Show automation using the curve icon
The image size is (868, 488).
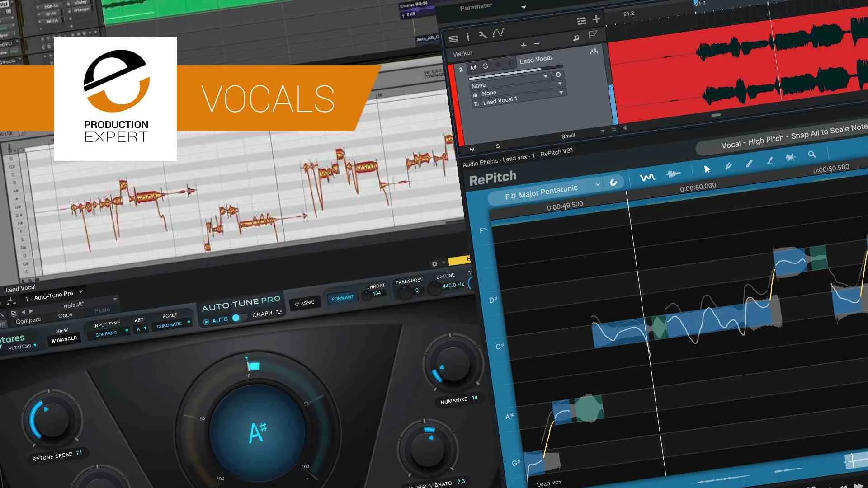click(498, 33)
